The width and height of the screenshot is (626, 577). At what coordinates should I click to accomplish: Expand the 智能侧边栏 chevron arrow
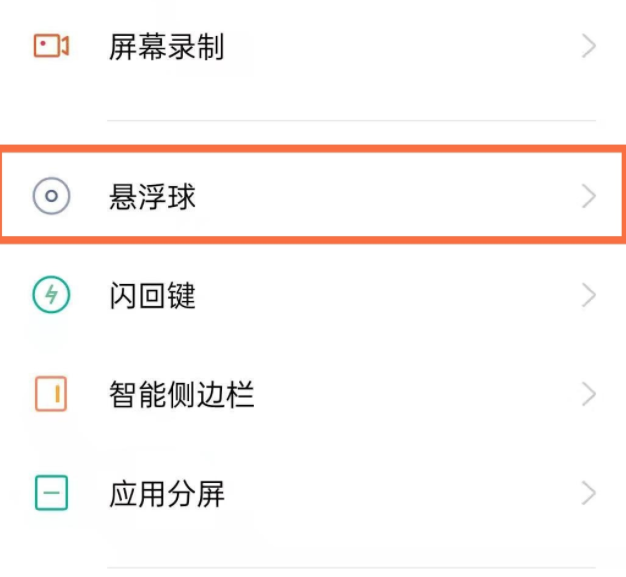pyautogui.click(x=589, y=394)
